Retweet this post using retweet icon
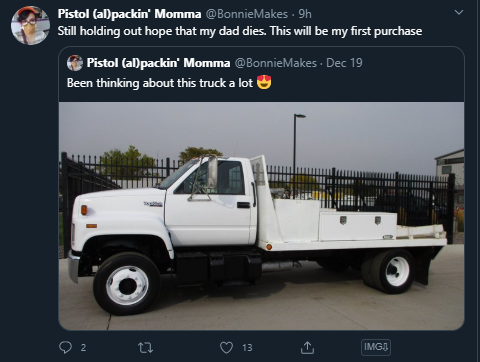The width and height of the screenshot is (480, 362). 146,348
